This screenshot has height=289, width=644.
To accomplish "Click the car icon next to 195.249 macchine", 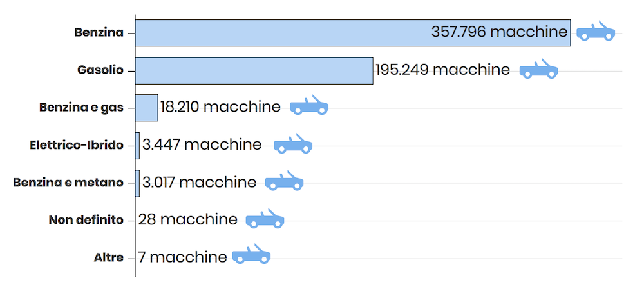I will pos(538,69).
